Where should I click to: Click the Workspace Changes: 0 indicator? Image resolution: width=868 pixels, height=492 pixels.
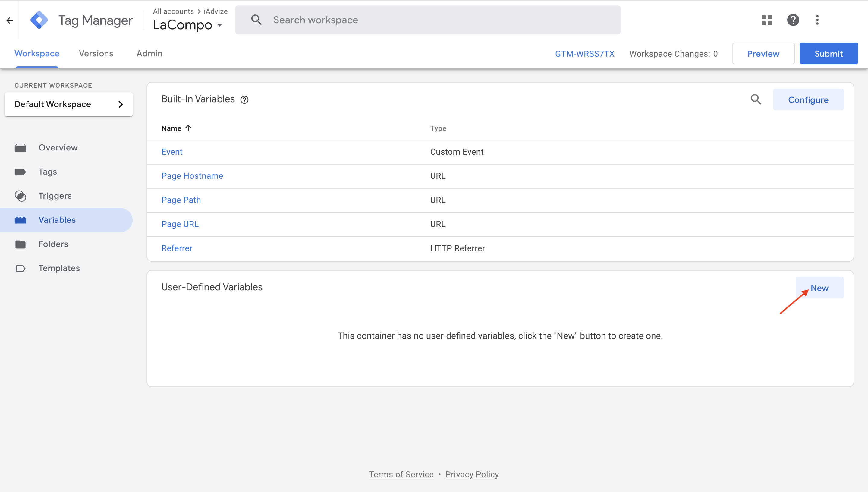coord(673,54)
